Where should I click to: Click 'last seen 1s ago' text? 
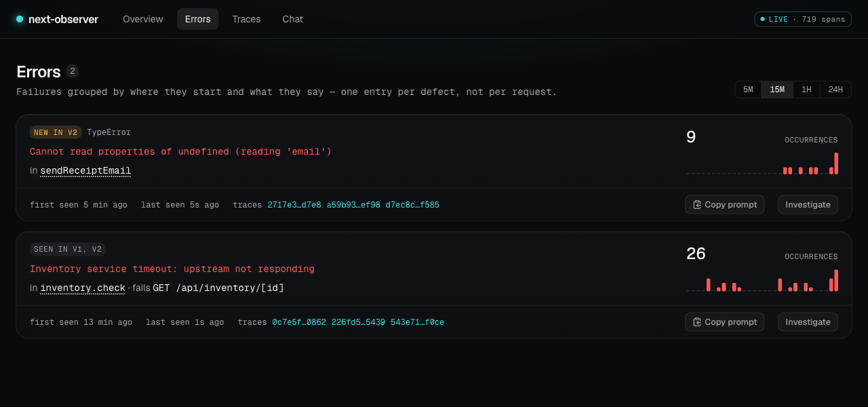pyautogui.click(x=184, y=322)
